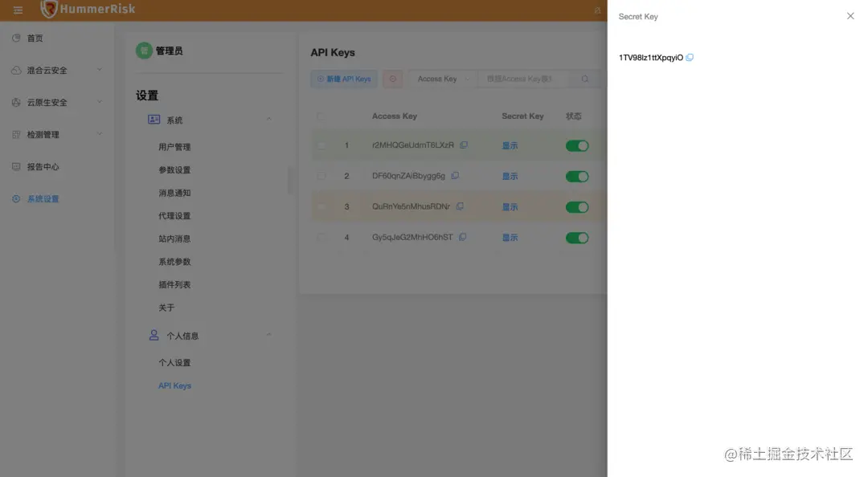Copy Access Key r2MHQGeUdmT6LXzR
Screen dimensions: 868x477
pos(464,145)
